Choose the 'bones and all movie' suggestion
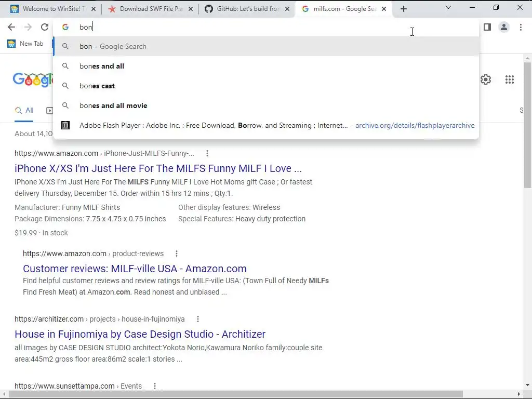The image size is (532, 399). [x=267, y=105]
